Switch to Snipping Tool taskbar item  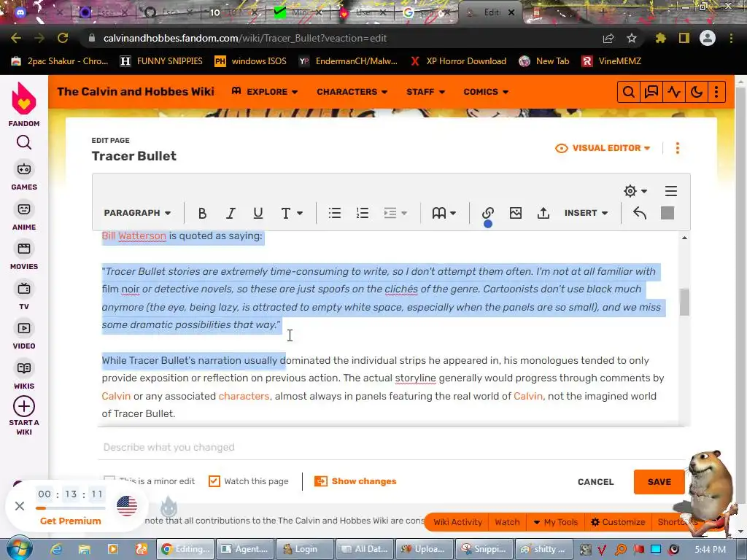point(484,549)
